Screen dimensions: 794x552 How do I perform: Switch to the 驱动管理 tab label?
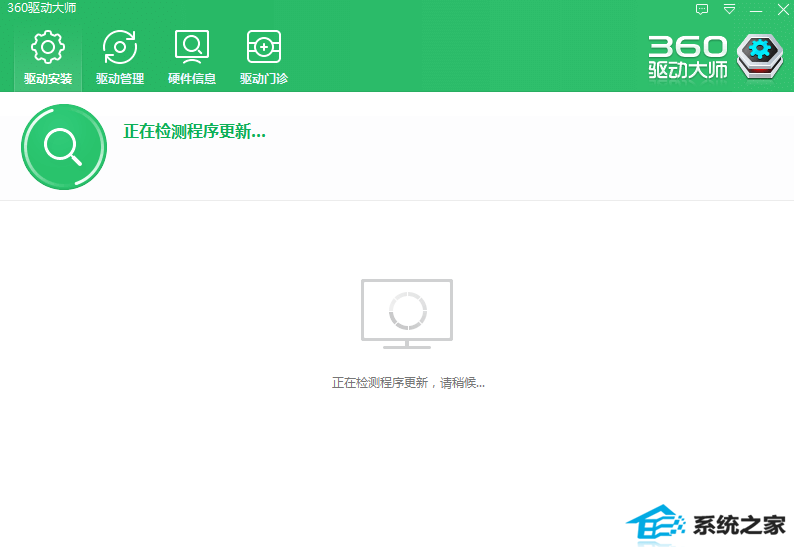pos(120,79)
